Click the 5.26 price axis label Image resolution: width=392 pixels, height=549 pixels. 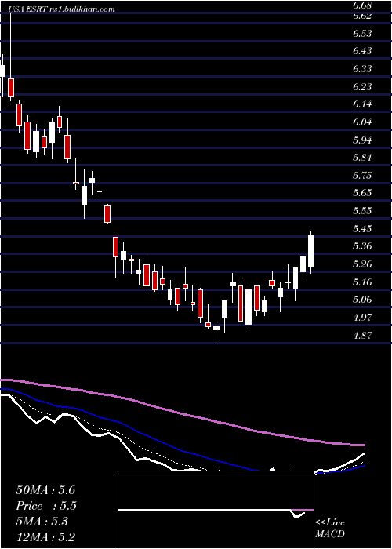click(362, 264)
